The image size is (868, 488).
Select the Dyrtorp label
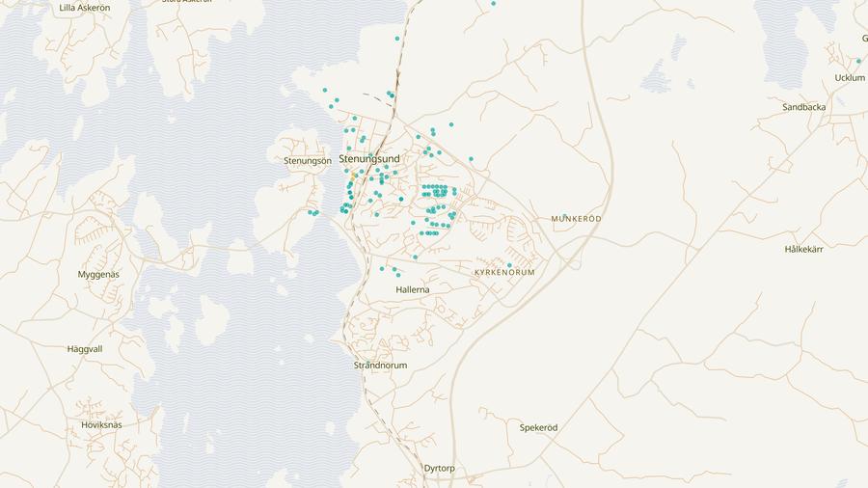click(439, 468)
